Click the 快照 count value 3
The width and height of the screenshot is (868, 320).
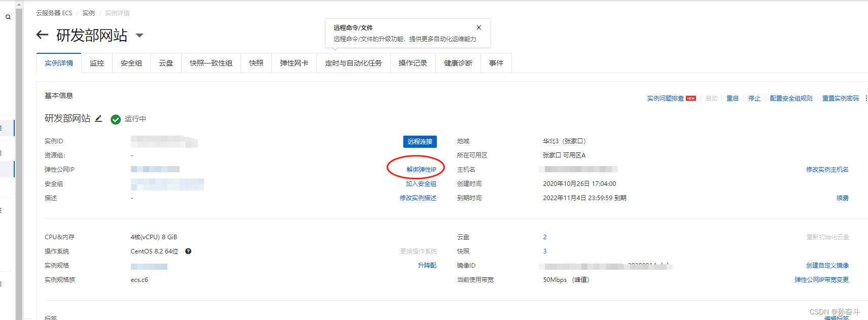[545, 251]
